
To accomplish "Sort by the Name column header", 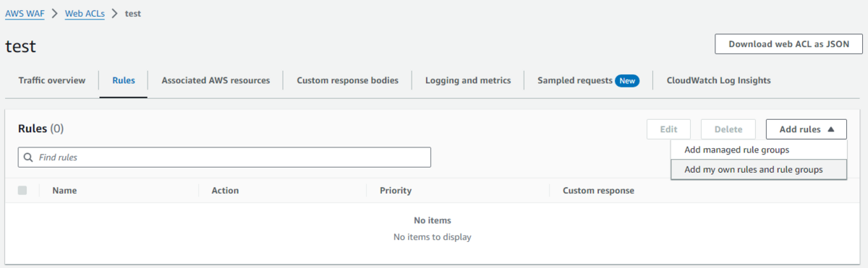I will point(64,191).
